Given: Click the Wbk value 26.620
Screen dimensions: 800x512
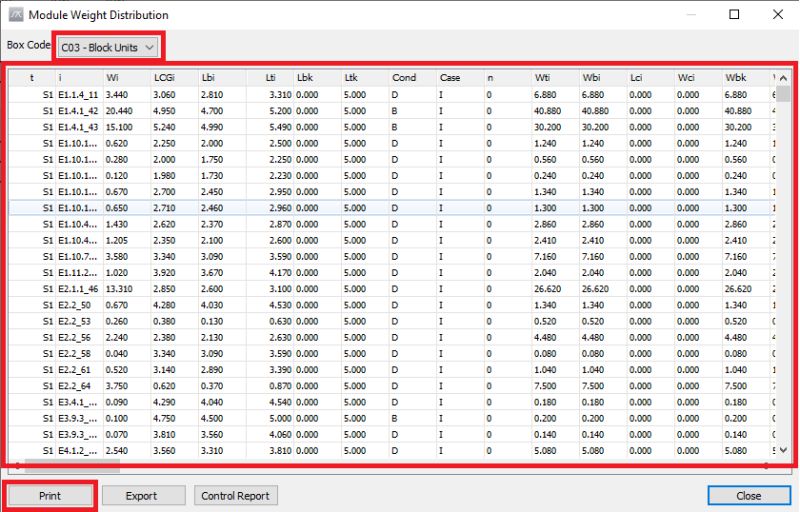Looking at the screenshot, I should pyautogui.click(x=738, y=289).
